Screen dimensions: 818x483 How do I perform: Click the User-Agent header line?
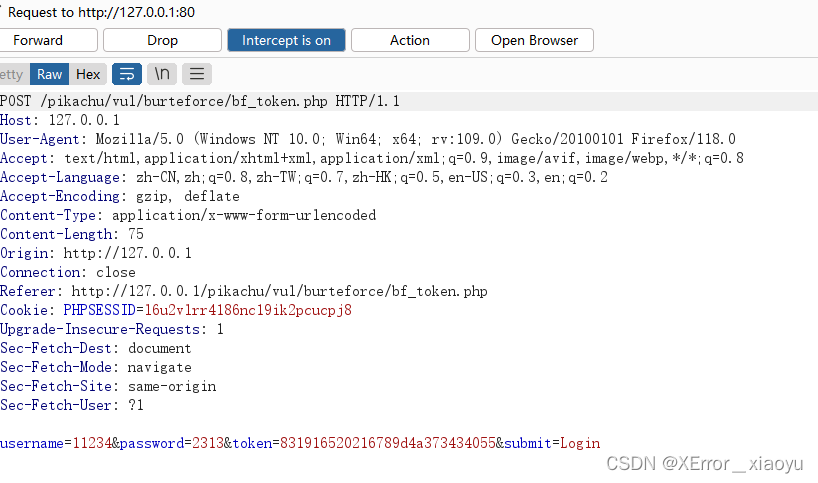point(367,139)
